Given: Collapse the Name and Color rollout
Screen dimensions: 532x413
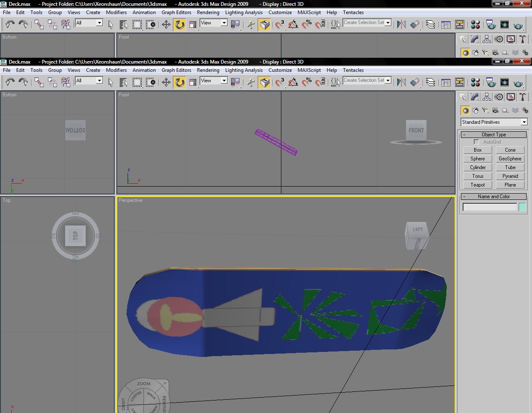Looking at the screenshot, I should pyautogui.click(x=494, y=197).
